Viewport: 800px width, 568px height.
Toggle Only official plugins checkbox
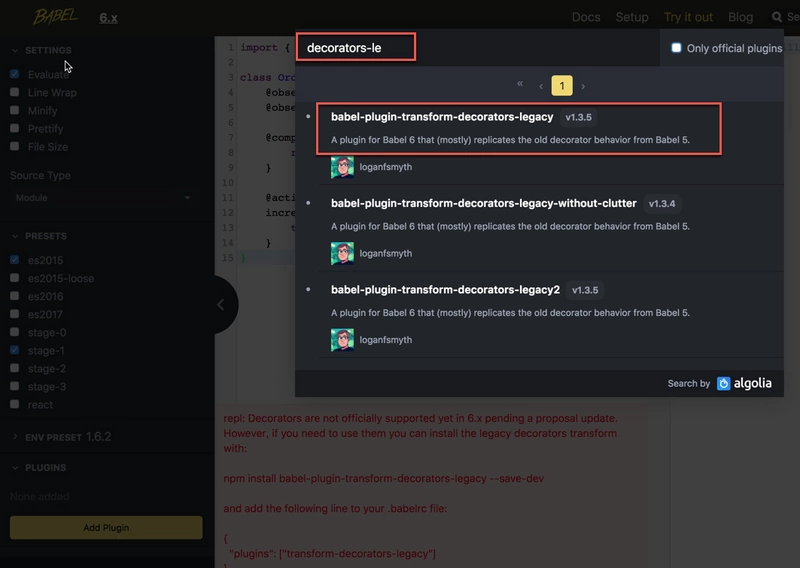[x=676, y=47]
